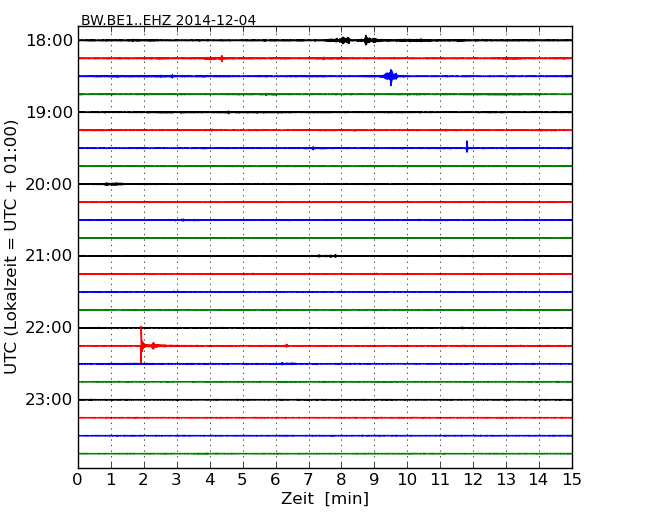The image size is (650, 520).
Task: Click x-axis tick label "10"
Action: pyautogui.click(x=407, y=479)
